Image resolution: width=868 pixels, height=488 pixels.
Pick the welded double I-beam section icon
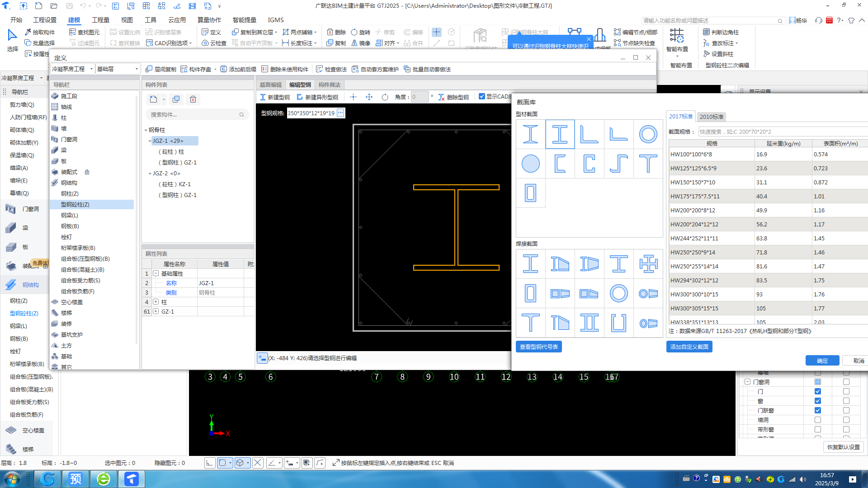[589, 323]
